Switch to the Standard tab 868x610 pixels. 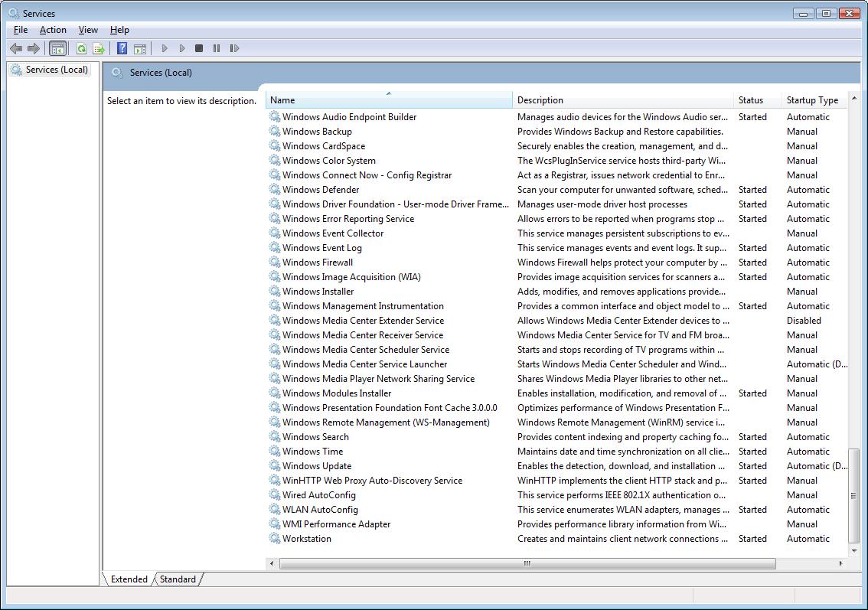coord(178,579)
